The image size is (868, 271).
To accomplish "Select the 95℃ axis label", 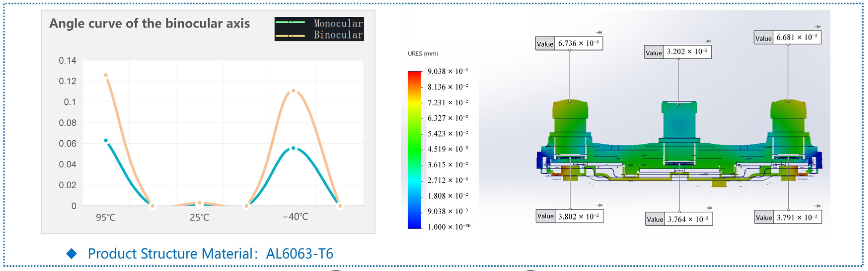I will coord(105,217).
